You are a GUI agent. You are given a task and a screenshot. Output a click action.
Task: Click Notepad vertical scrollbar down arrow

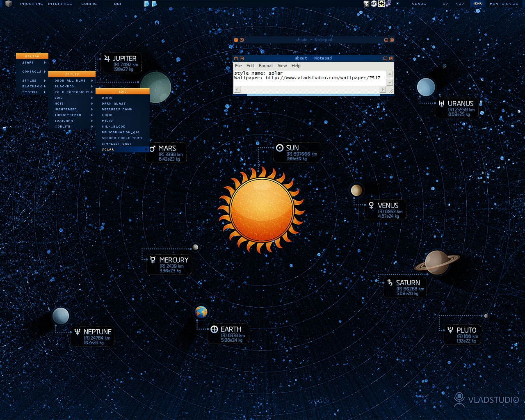point(390,83)
